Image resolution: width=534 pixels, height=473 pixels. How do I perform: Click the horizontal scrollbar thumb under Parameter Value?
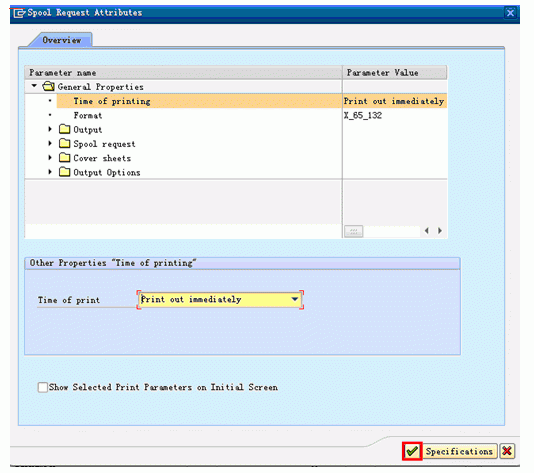354,231
